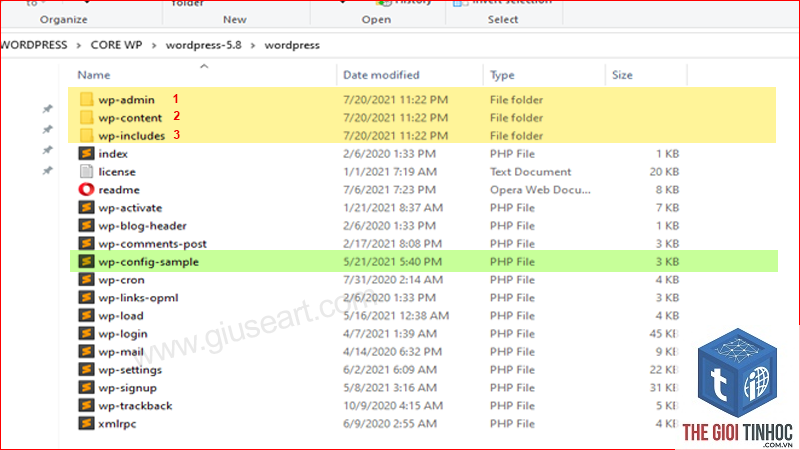Screen dimensions: 800x450
Task: Select the wp-comments-post file name
Action: 153,243
